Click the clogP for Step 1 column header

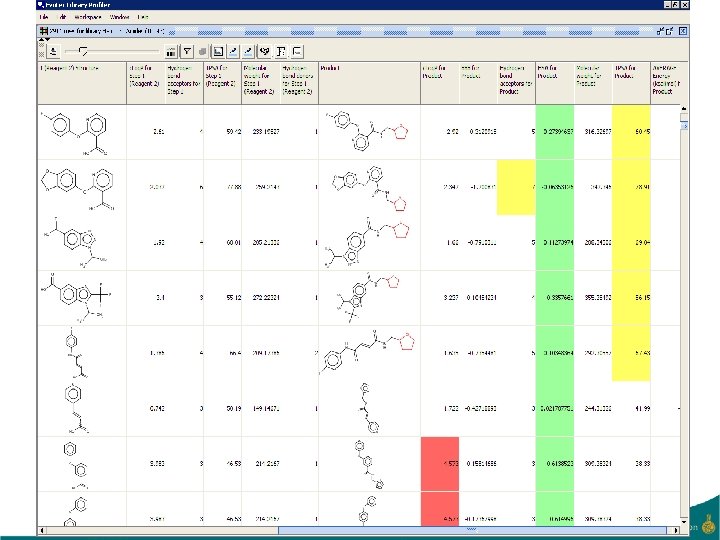tap(146, 83)
